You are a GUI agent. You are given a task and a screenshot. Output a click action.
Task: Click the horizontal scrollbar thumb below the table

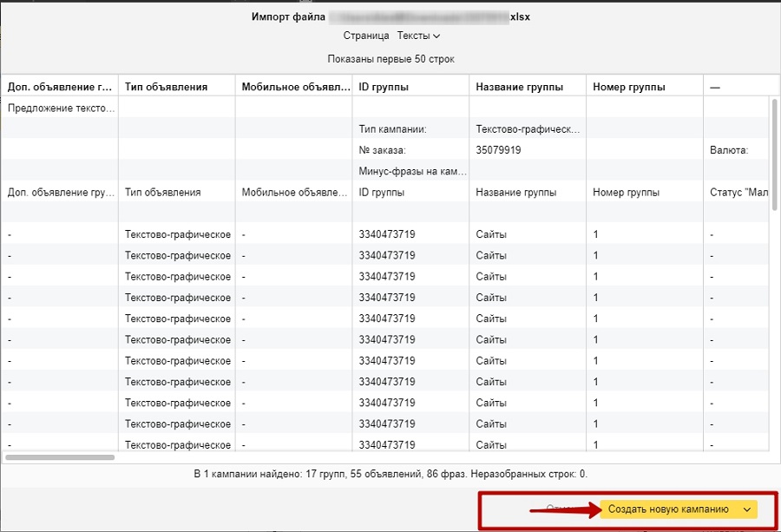61,456
